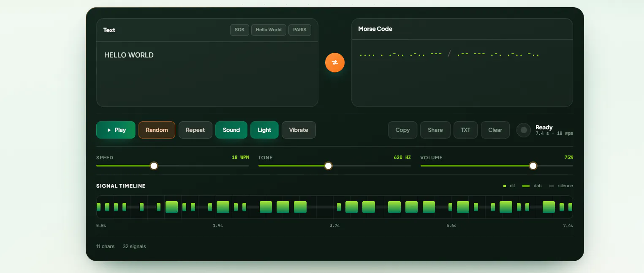644x273 pixels.
Task: Click the silence legend entry
Action: [561, 186]
